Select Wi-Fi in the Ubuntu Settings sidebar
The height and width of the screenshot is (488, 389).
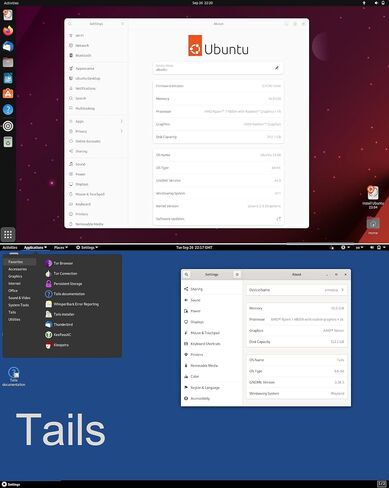coord(97,35)
